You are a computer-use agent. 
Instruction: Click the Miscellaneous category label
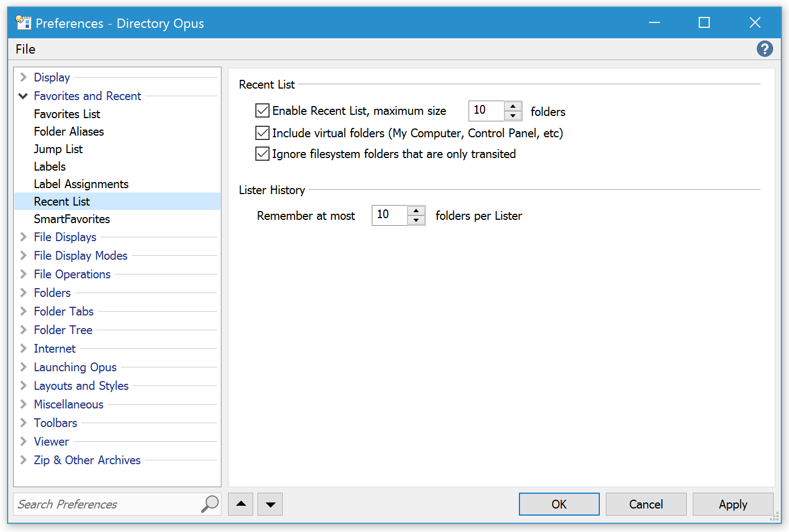tap(68, 404)
